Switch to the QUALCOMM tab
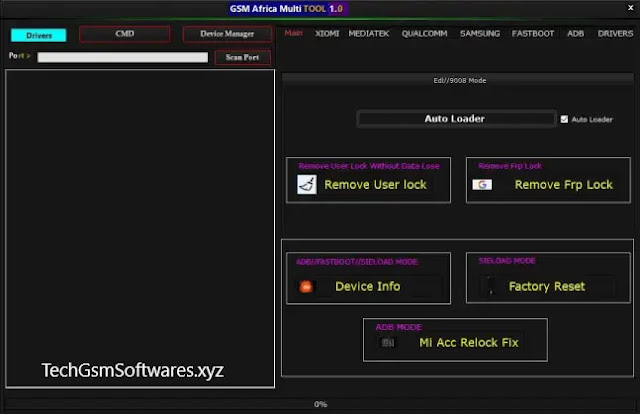The width and height of the screenshot is (640, 414). pos(424,33)
